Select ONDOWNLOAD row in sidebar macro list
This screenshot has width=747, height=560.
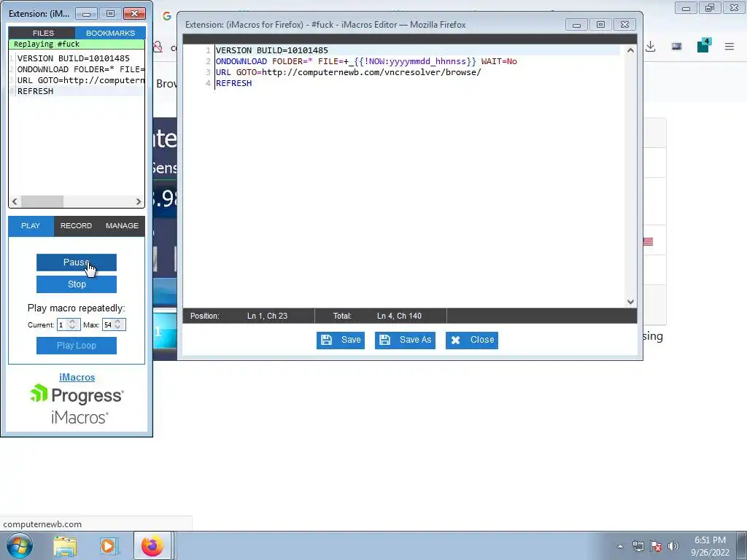(x=76, y=69)
